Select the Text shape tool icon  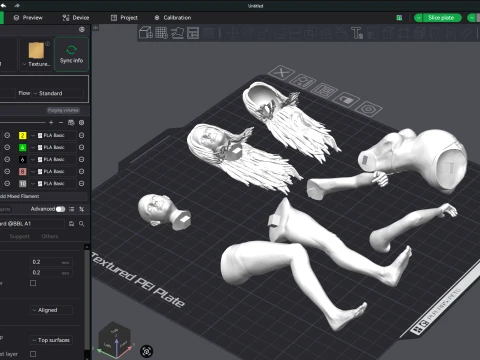(x=357, y=33)
